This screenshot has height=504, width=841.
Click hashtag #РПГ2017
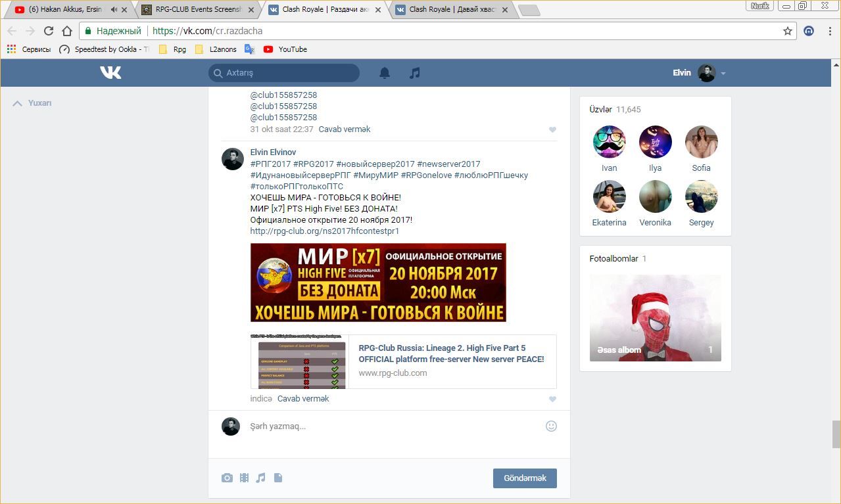point(270,164)
